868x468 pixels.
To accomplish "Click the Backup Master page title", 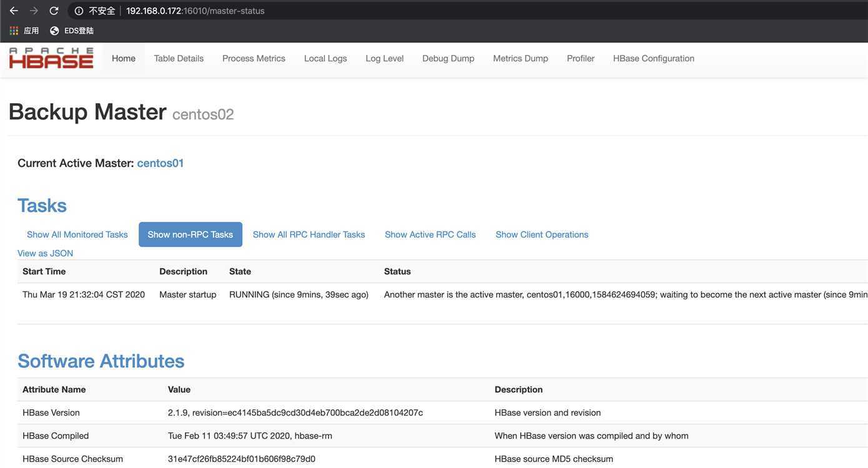I will point(87,111).
